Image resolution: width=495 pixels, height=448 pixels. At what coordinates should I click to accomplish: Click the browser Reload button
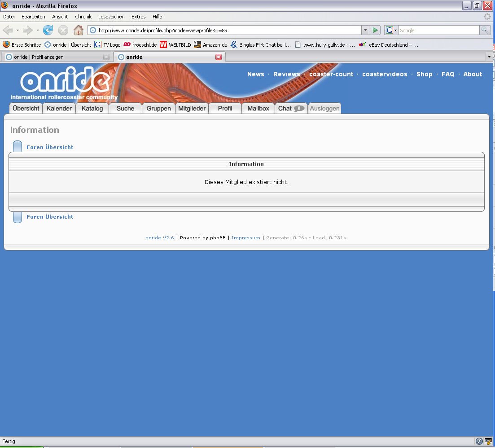pos(48,30)
